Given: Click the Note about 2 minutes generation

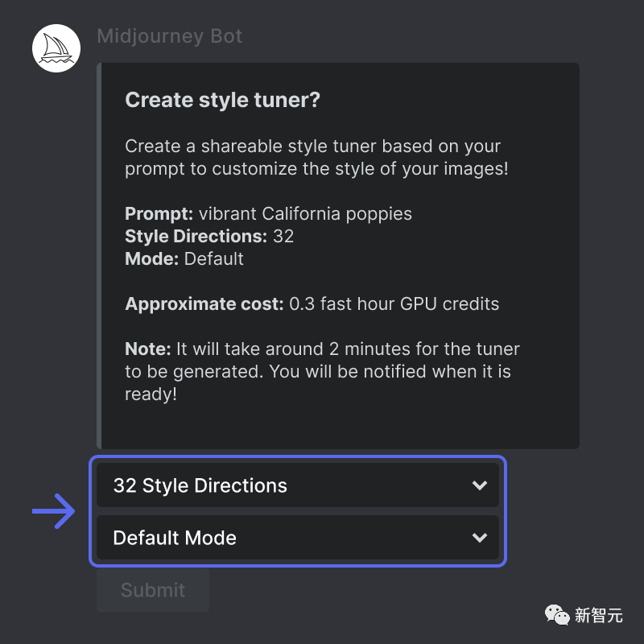Looking at the screenshot, I should (x=322, y=371).
